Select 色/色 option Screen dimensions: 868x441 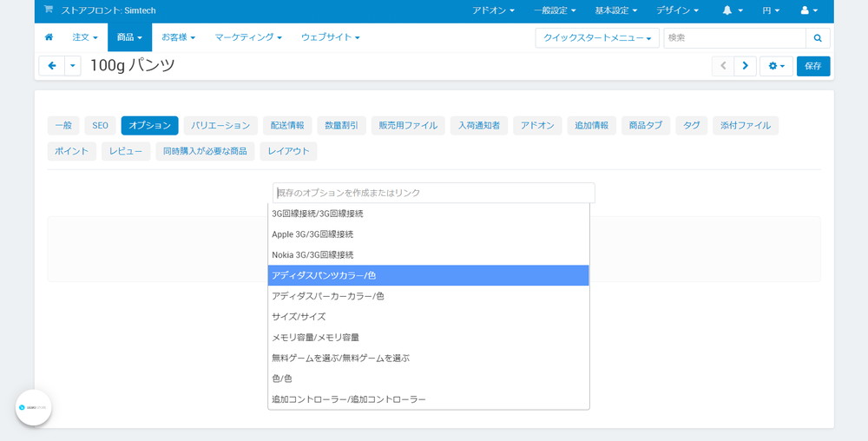coord(429,379)
